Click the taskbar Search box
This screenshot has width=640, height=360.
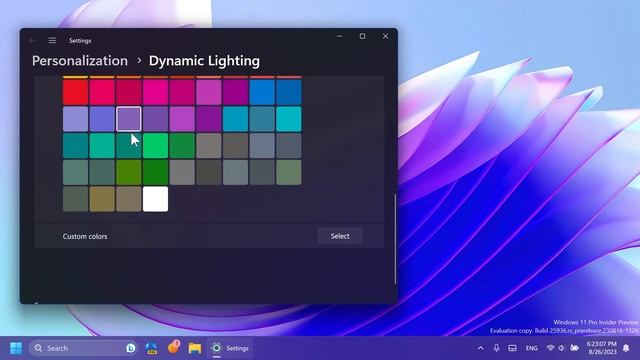[84, 348]
